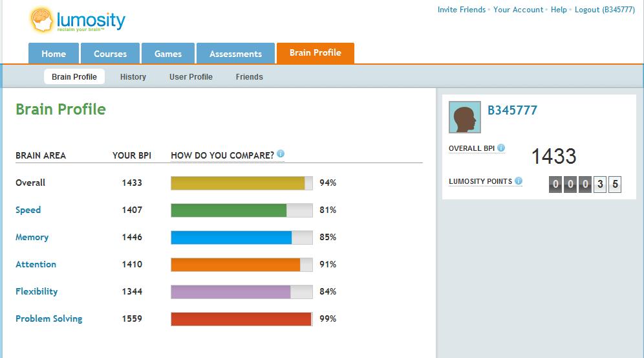The height and width of the screenshot is (358, 644).
Task: View the Friends sub-tab
Action: (249, 77)
